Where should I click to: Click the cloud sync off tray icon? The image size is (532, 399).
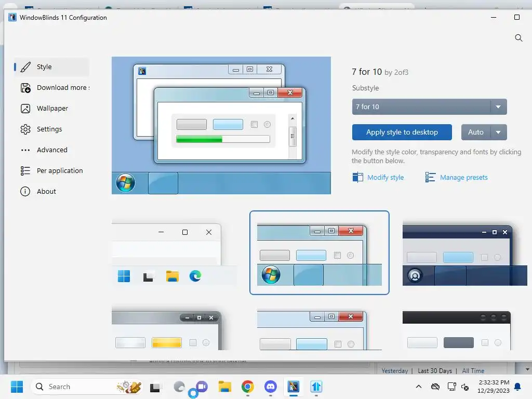point(435,387)
